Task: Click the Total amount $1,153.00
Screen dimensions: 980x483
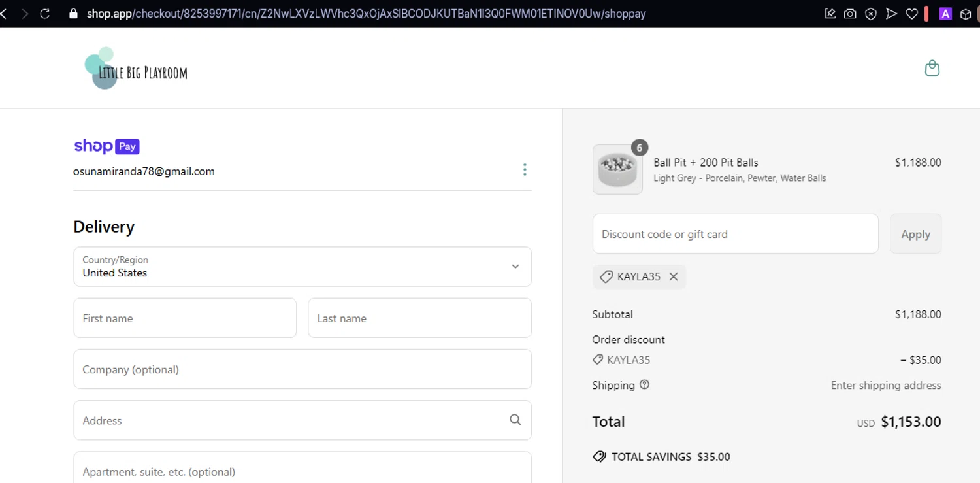Action: tap(911, 422)
